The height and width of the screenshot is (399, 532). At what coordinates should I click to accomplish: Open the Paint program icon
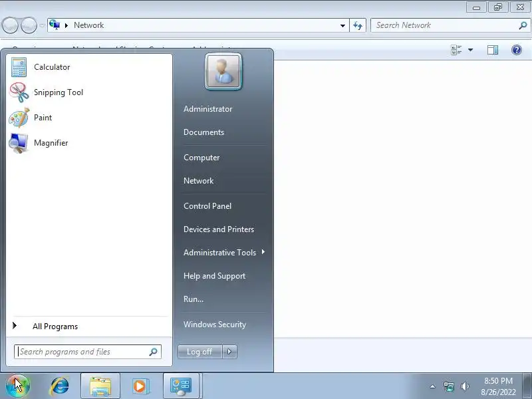pos(19,118)
